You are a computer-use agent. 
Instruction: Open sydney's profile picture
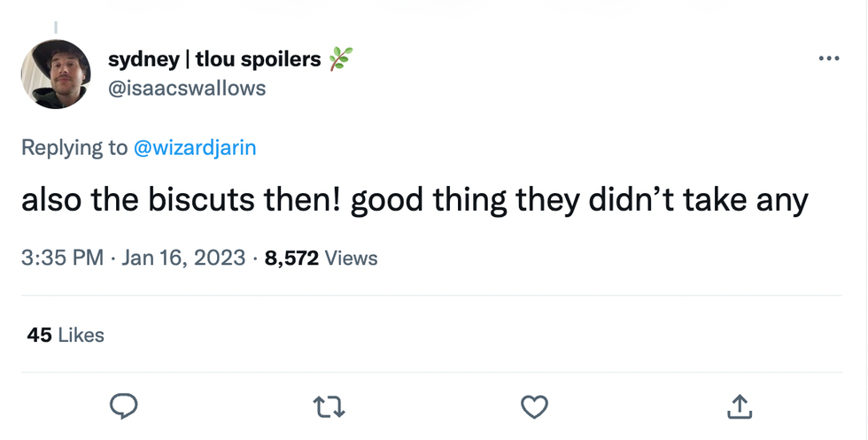click(x=56, y=74)
